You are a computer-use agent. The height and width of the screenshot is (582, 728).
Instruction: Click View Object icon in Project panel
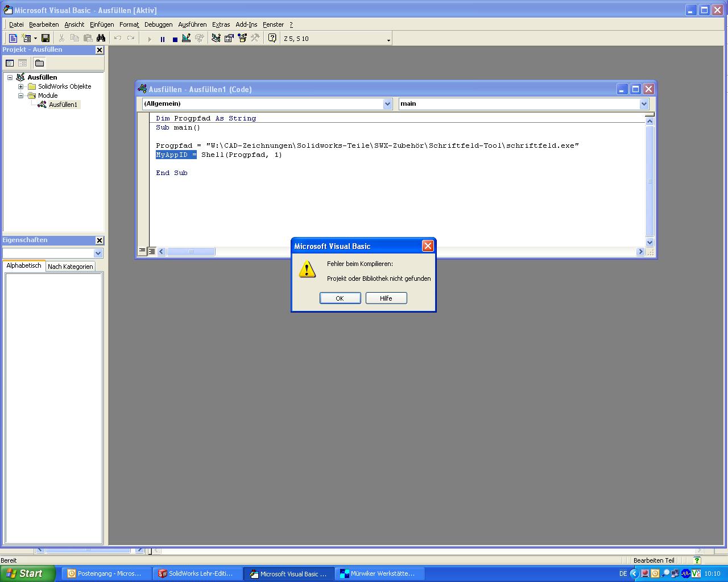[22, 63]
